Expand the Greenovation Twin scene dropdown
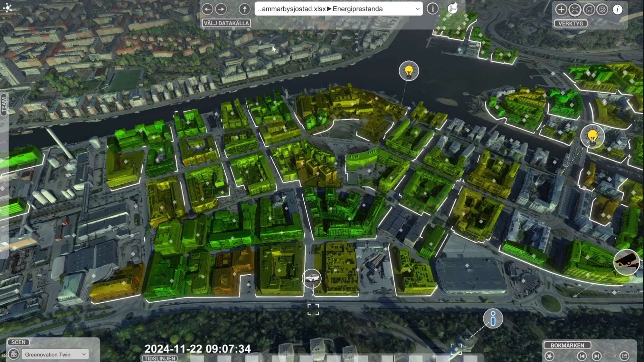 point(55,354)
